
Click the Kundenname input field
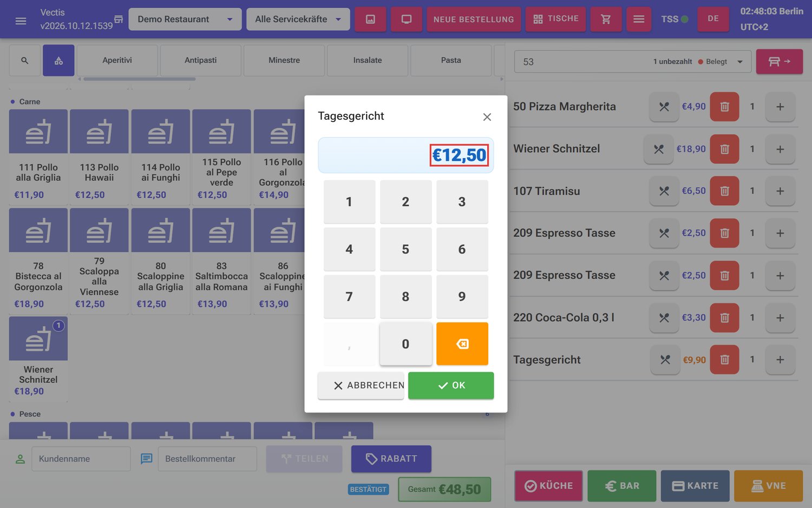81,459
